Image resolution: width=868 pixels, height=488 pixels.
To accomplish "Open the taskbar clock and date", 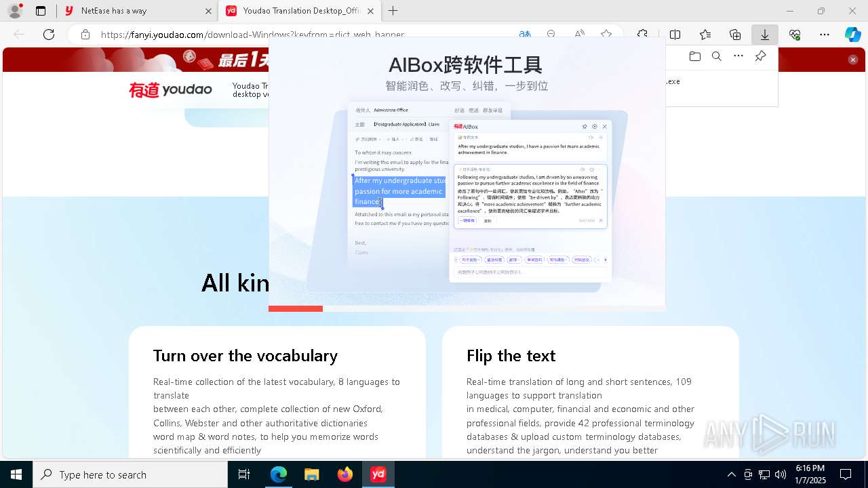I will click(810, 474).
